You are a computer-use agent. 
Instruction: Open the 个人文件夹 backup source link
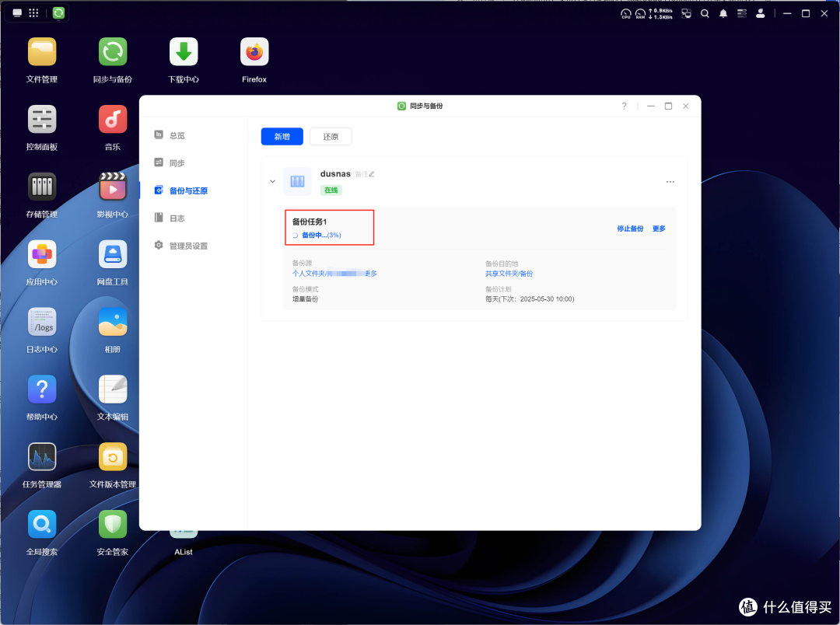pos(334,274)
